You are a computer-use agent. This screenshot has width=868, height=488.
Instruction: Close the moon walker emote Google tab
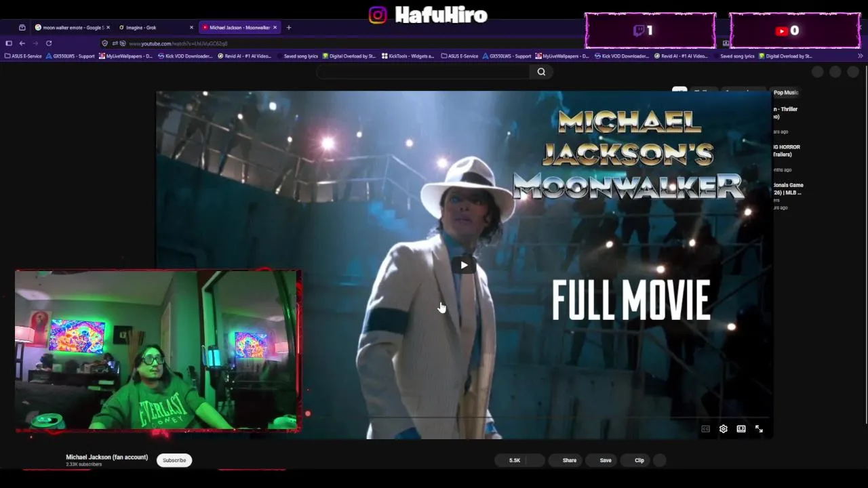click(108, 28)
